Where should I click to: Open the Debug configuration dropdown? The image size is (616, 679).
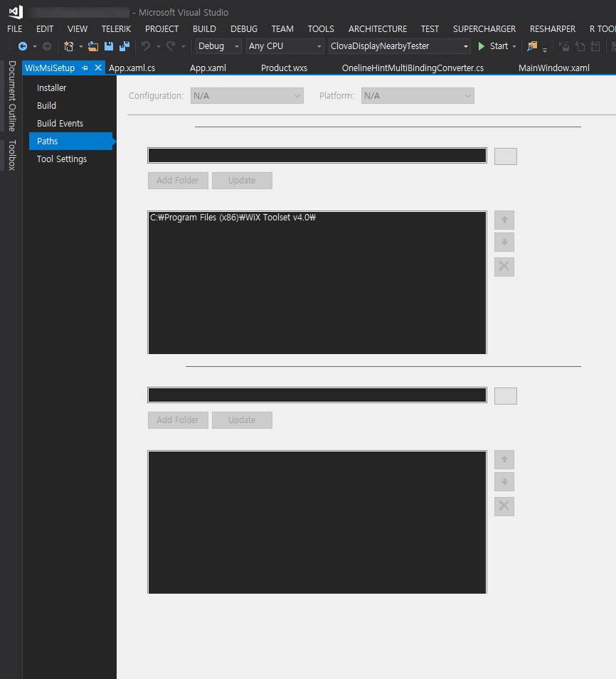tap(218, 46)
